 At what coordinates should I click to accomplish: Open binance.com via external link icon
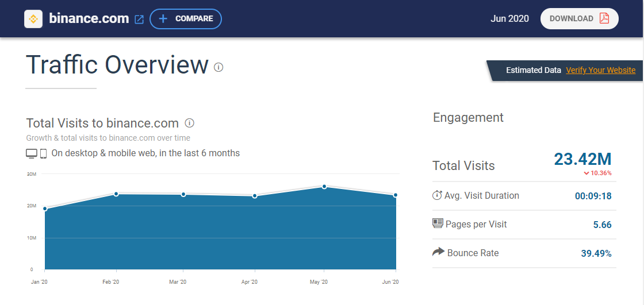[x=139, y=20]
